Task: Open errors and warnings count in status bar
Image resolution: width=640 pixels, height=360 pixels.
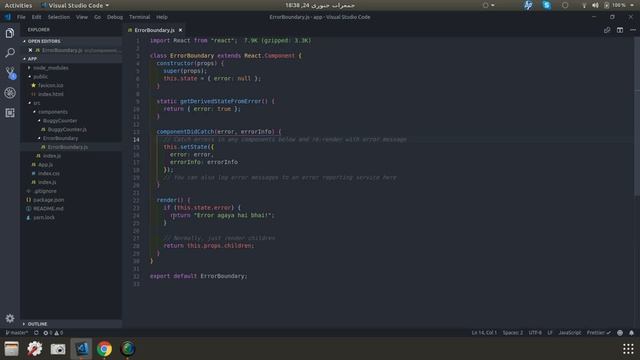Action: click(53, 333)
